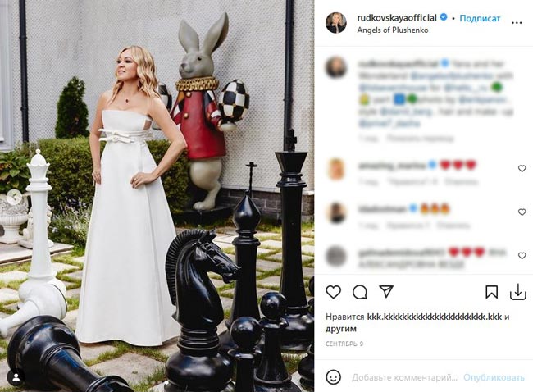Open the post date СЕНТЯБРЬ 9 link

click(x=344, y=344)
